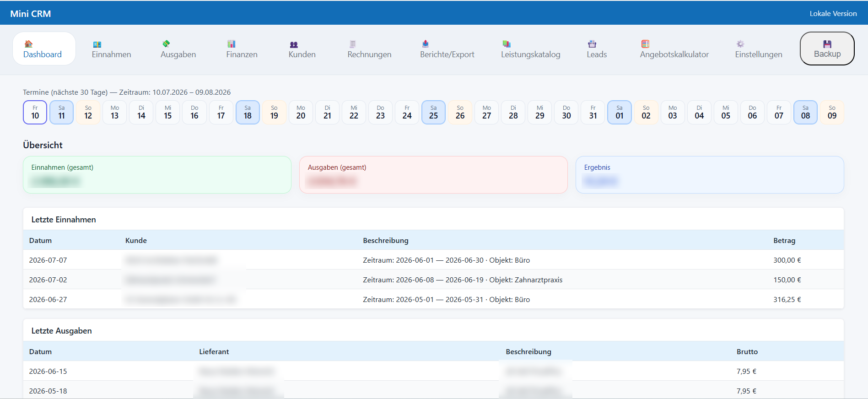The width and height of the screenshot is (868, 399).
Task: Pick Mo 13 in the date strip
Action: [x=115, y=112]
